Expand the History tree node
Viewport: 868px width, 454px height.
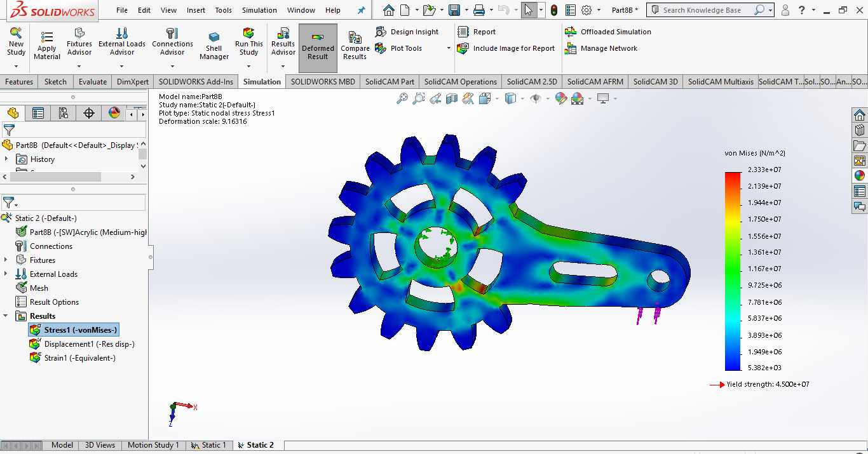pos(6,159)
